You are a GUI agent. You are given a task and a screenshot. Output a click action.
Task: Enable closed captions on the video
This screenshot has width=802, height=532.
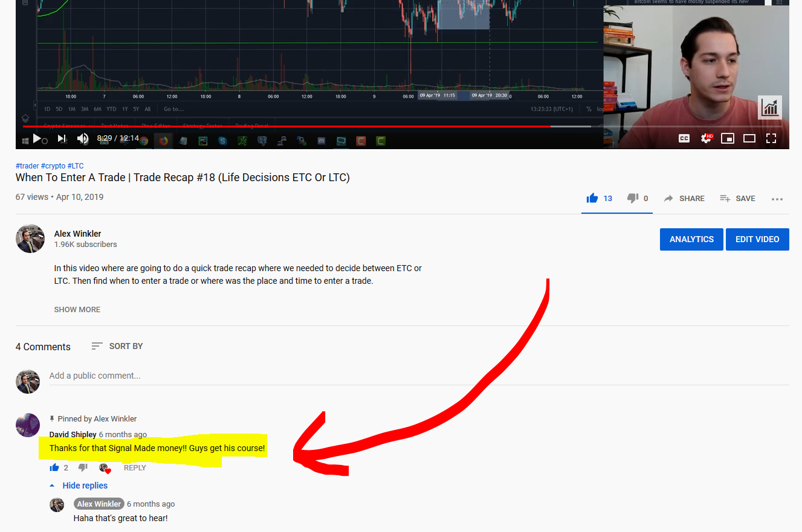point(684,138)
